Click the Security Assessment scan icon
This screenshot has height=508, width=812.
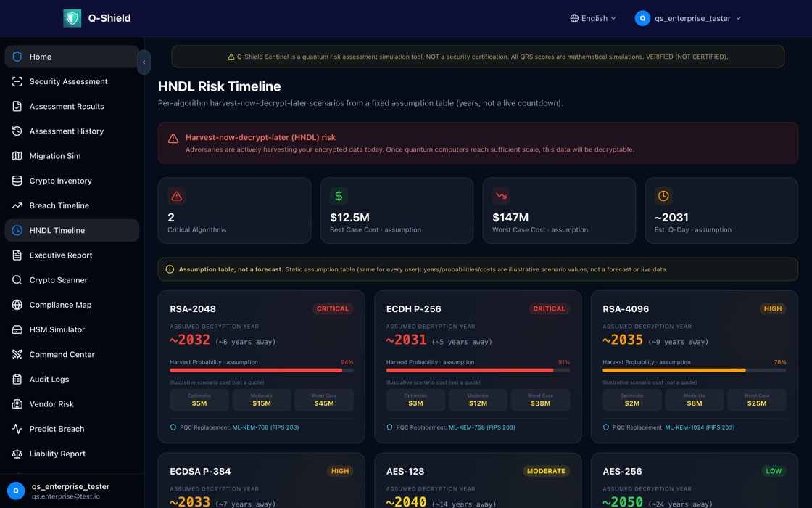(x=17, y=81)
